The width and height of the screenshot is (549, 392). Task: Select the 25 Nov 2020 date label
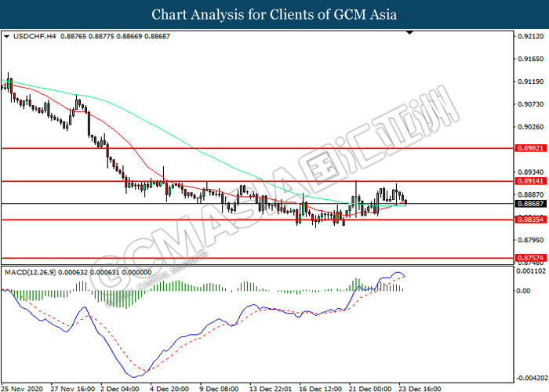tap(22, 387)
